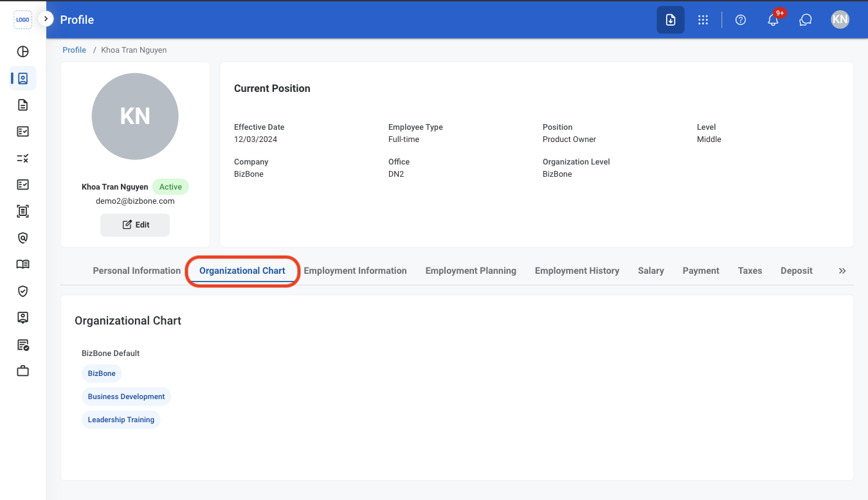This screenshot has width=868, height=500.
Task: Click the BizBone organization chip
Action: coord(102,373)
